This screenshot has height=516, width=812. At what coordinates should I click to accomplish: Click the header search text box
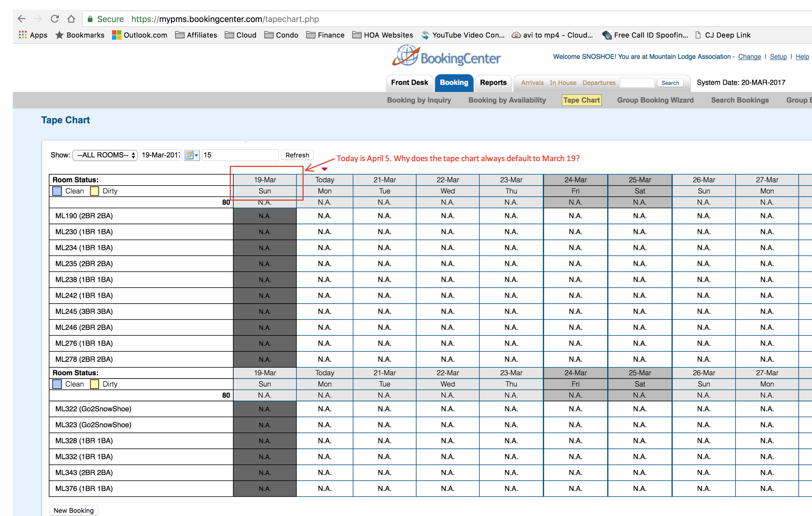pyautogui.click(x=637, y=83)
